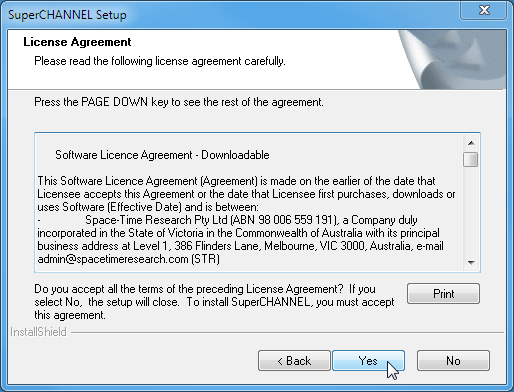
Task: Click the License Agreement heading
Action: point(77,42)
